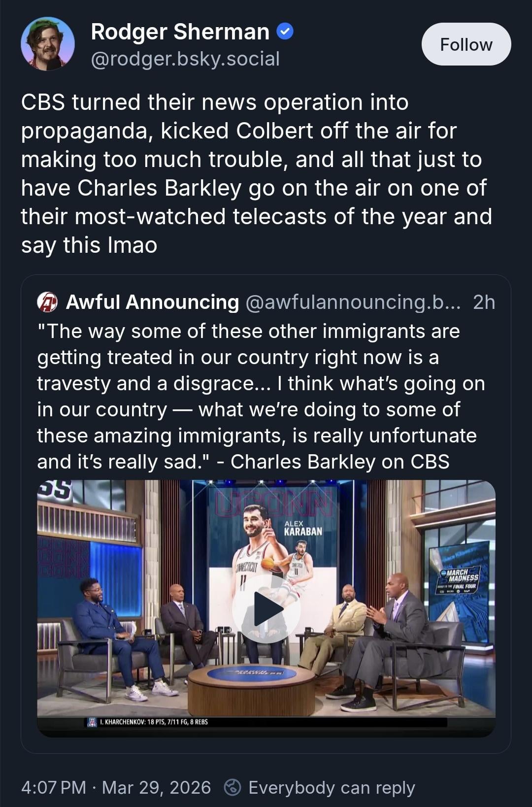The height and width of the screenshot is (807, 532).
Task: Click the reply-settings icon beside 'Everybody can reply'
Action: coord(233,787)
